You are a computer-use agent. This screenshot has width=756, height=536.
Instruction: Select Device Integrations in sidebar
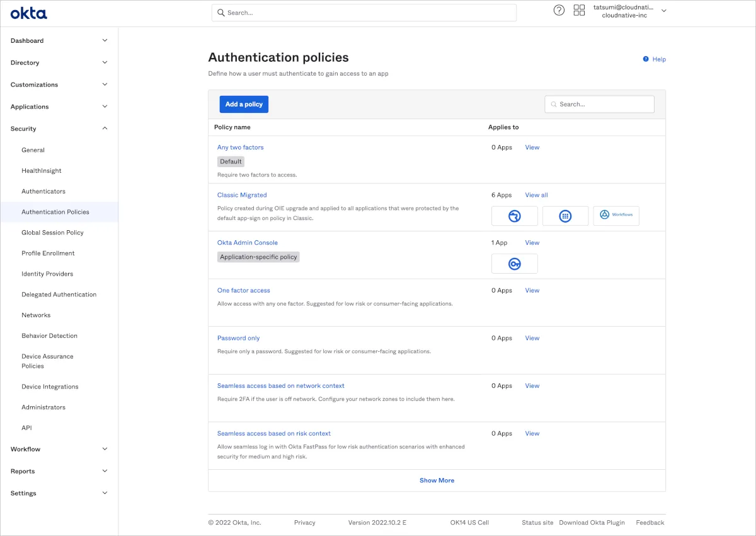50,387
